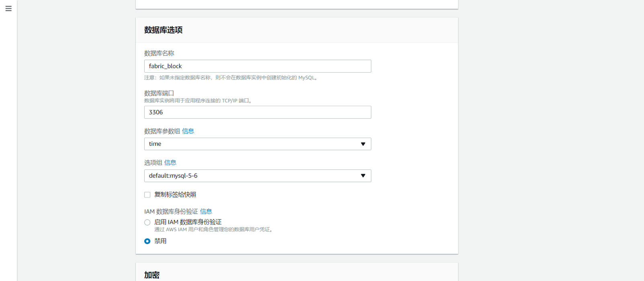Open the hamburger navigation menu

pyautogui.click(x=8, y=8)
